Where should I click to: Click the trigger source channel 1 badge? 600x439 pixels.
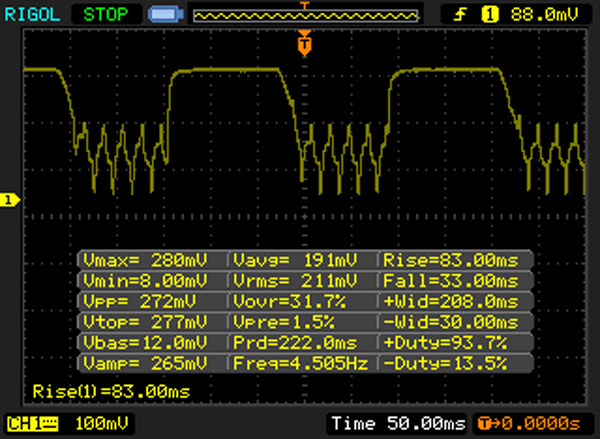pyautogui.click(x=490, y=15)
